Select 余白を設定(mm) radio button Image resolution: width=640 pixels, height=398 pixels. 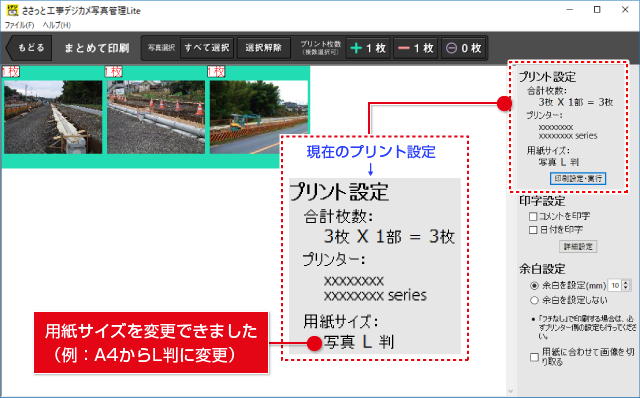pos(534,285)
